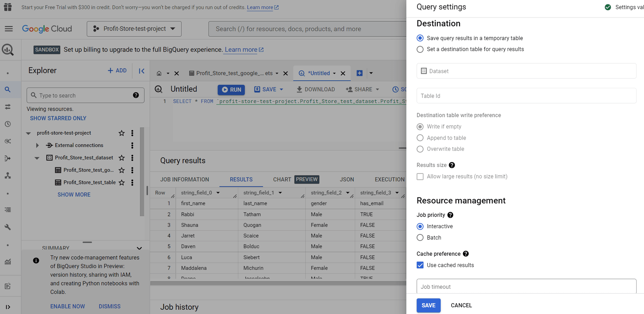Open actions menu for Profit_Store_test_table

point(132,183)
